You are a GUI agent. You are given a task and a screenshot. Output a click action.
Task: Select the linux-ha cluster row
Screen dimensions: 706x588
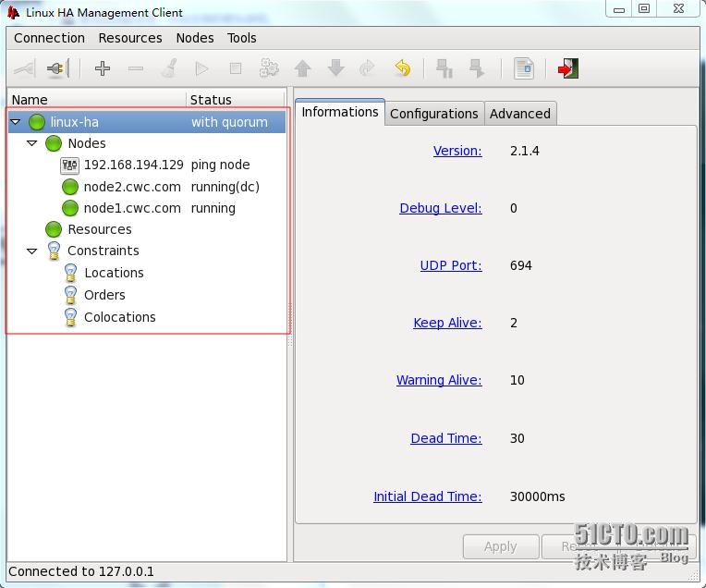coord(147,122)
